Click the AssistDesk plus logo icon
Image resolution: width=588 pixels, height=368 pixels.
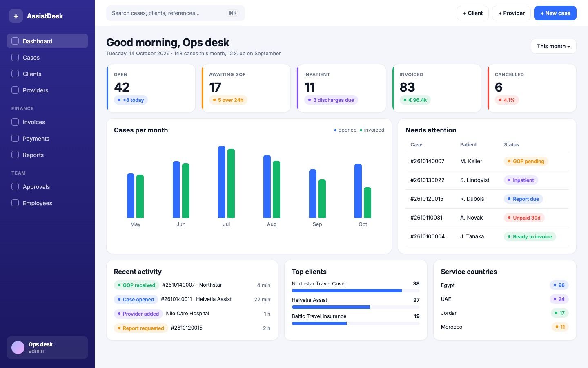point(16,16)
